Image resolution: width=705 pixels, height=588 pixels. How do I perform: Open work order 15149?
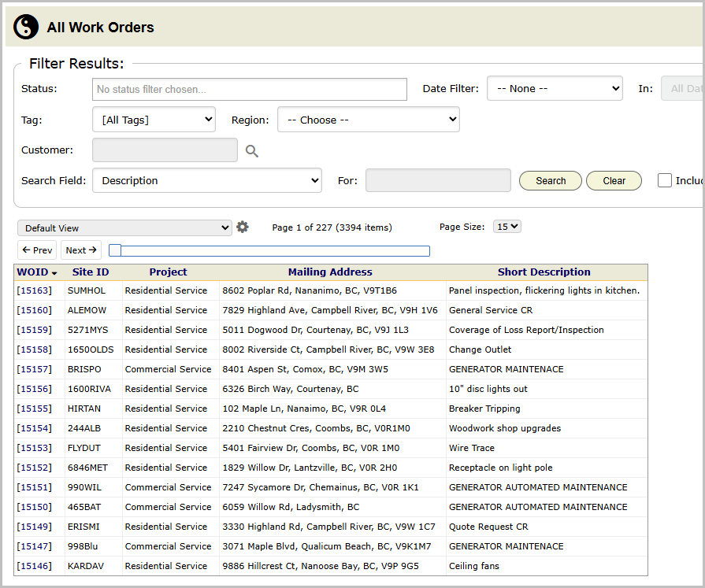point(34,527)
